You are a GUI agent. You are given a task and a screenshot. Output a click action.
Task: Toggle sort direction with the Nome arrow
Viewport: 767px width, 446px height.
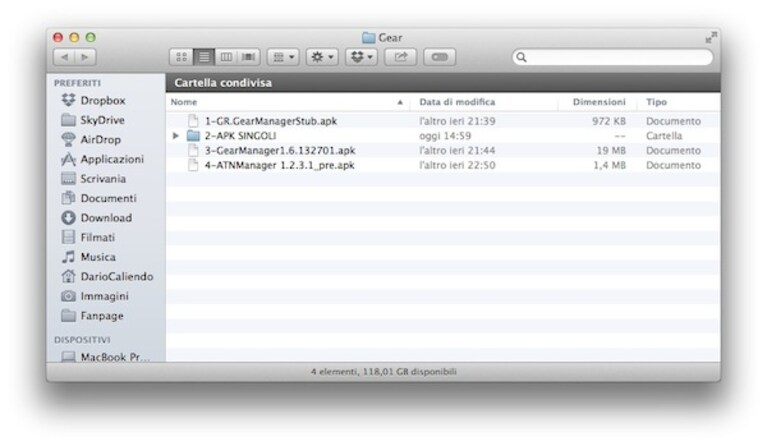(x=400, y=102)
